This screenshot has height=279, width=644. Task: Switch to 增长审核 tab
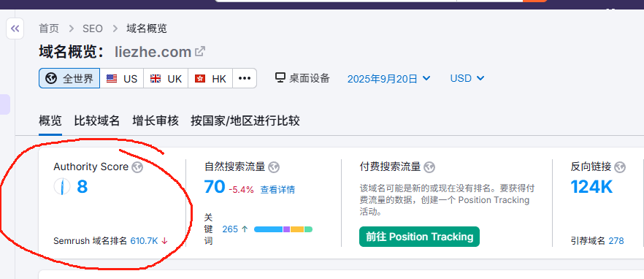[x=156, y=121]
